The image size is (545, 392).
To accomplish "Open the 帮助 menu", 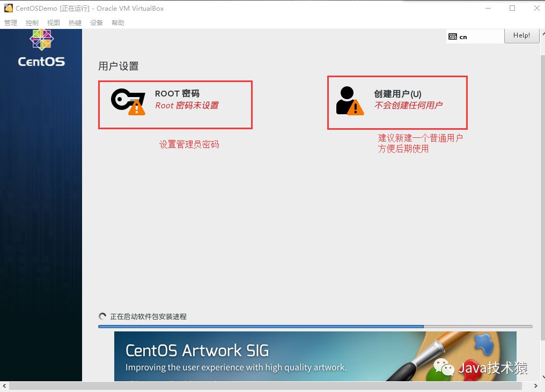I will pos(118,23).
